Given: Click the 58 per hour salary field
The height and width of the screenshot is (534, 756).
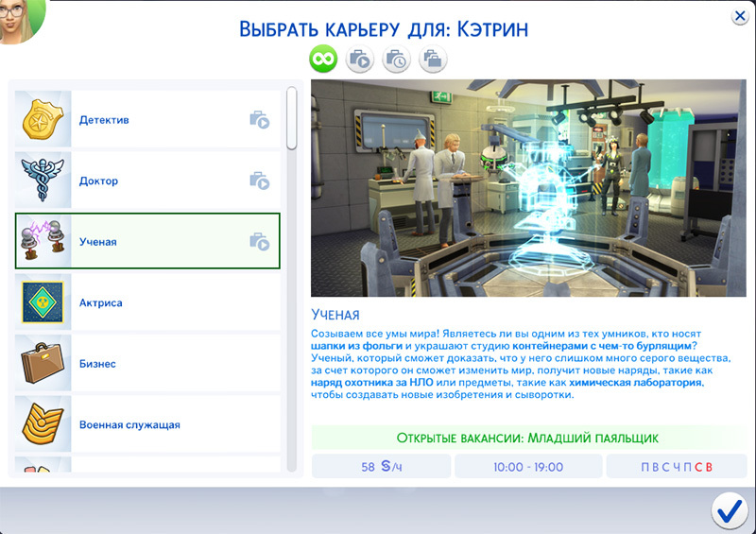Looking at the screenshot, I should [382, 467].
